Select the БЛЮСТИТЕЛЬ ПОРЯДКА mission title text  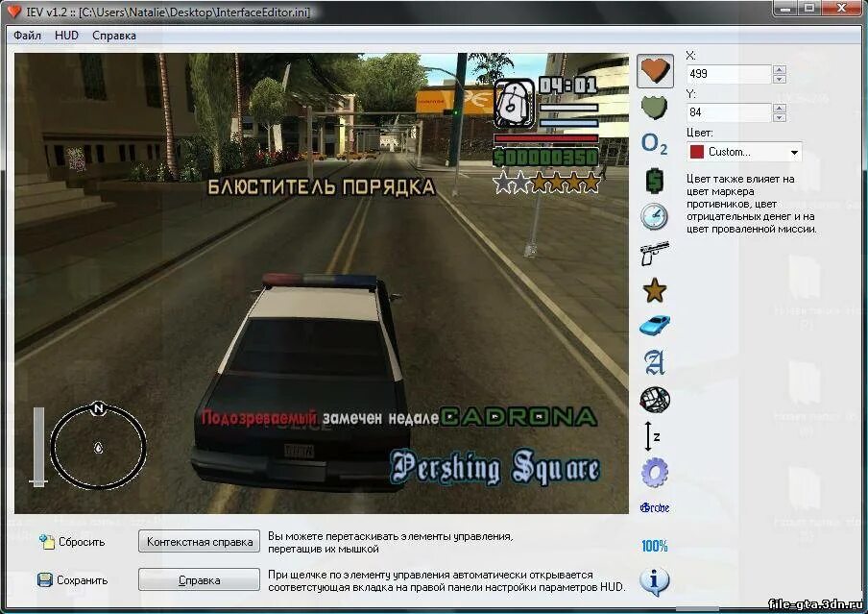coord(322,187)
